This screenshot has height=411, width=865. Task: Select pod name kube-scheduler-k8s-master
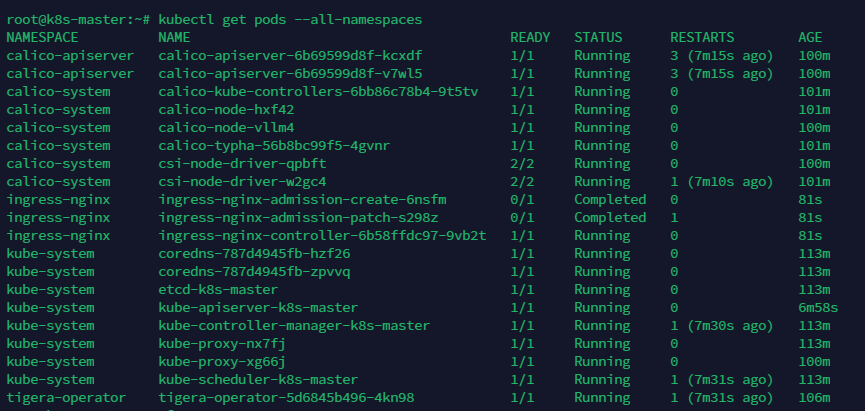tap(258, 380)
